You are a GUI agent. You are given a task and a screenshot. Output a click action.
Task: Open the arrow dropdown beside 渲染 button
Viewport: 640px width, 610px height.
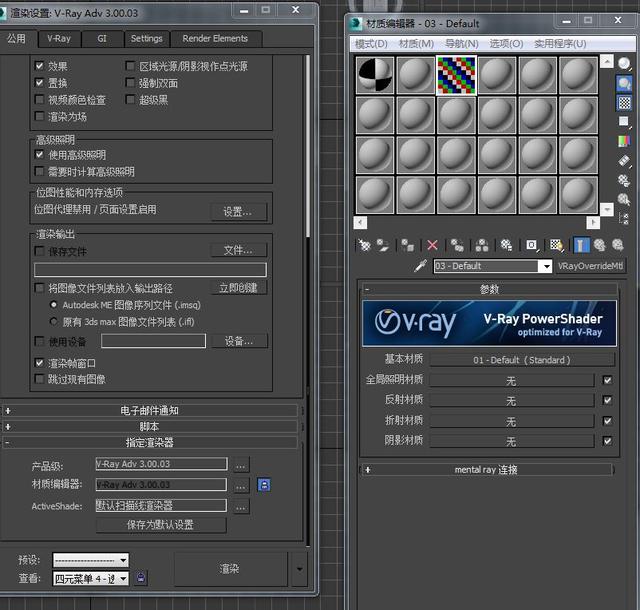tap(300, 569)
